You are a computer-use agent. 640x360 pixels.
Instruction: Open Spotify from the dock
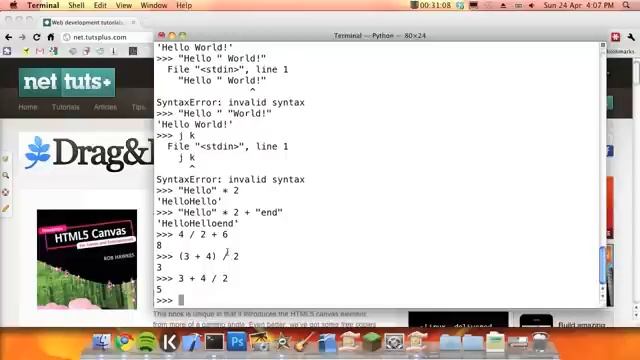[147, 342]
